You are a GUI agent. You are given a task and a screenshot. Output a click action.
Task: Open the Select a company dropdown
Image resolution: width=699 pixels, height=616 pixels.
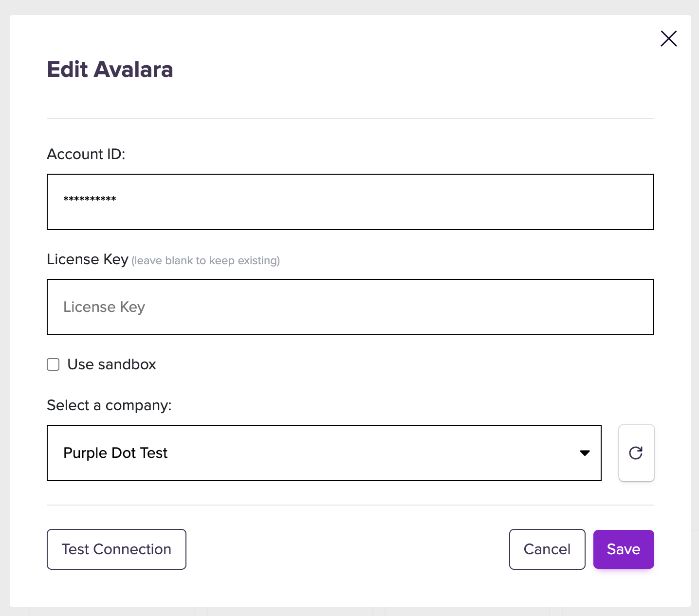(x=324, y=453)
